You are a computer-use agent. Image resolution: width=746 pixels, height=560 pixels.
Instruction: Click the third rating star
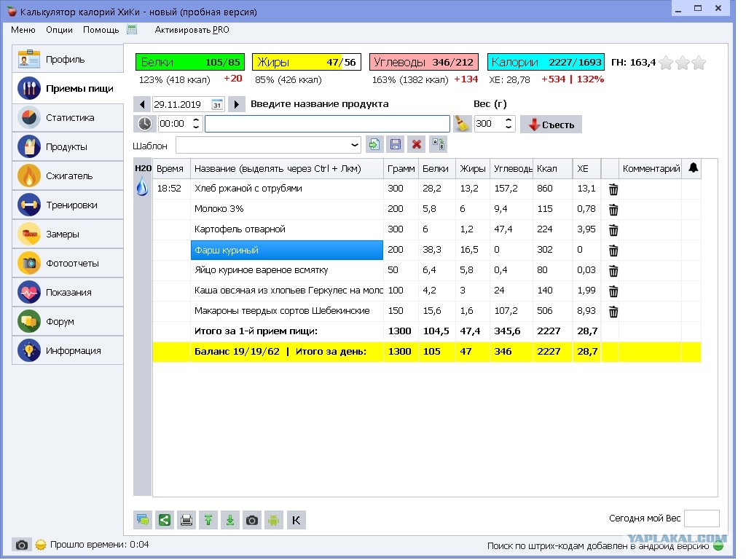click(x=699, y=63)
